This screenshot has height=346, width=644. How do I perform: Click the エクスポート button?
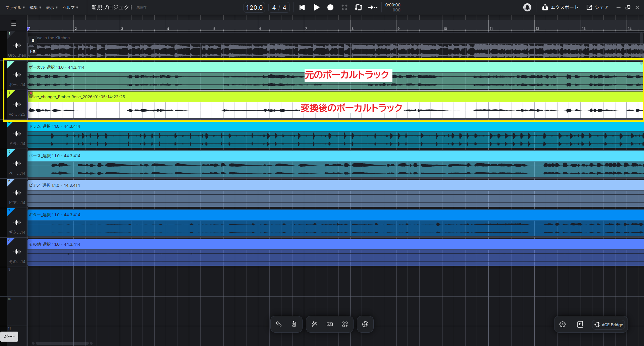coord(560,7)
